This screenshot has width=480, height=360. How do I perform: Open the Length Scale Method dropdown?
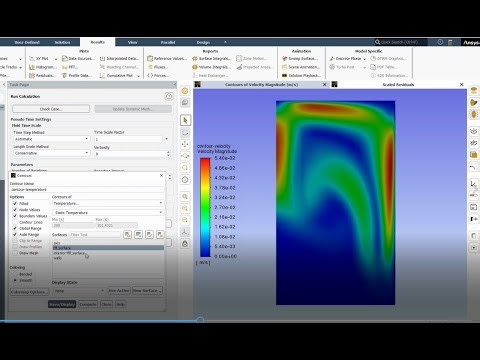[x=52, y=153]
